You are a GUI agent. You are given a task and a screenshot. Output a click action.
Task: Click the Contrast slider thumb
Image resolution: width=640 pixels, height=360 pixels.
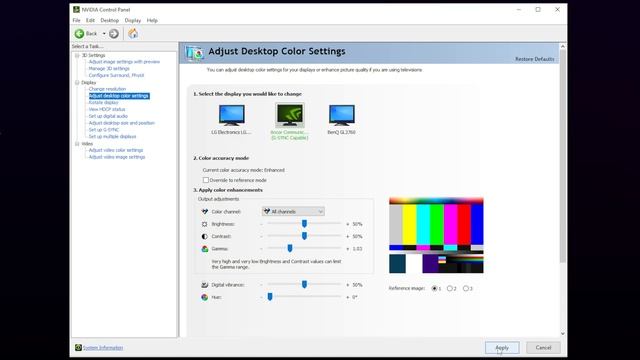point(304,236)
